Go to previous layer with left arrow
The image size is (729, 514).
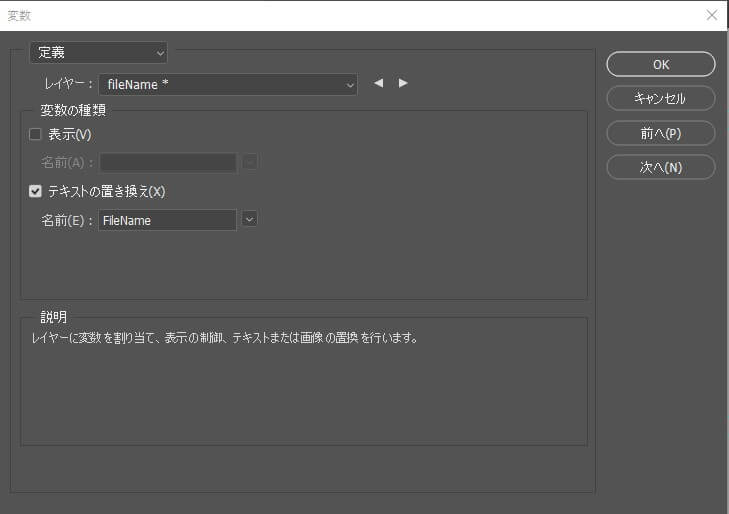(378, 83)
